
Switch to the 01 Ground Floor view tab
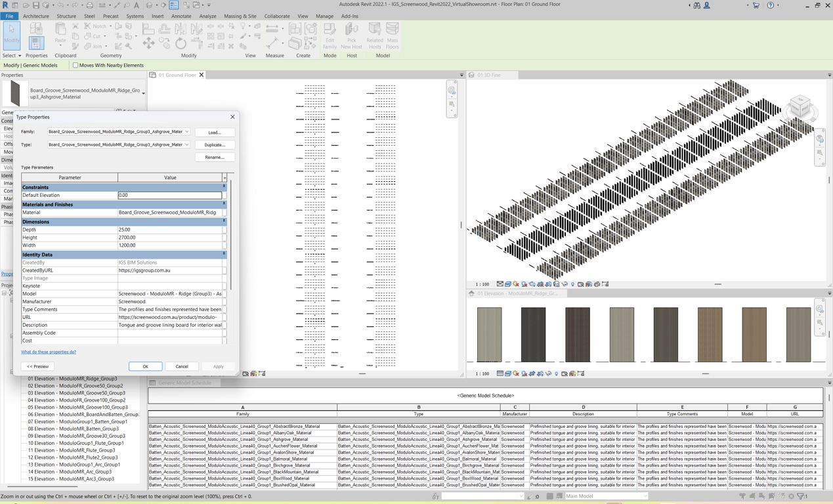[177, 75]
